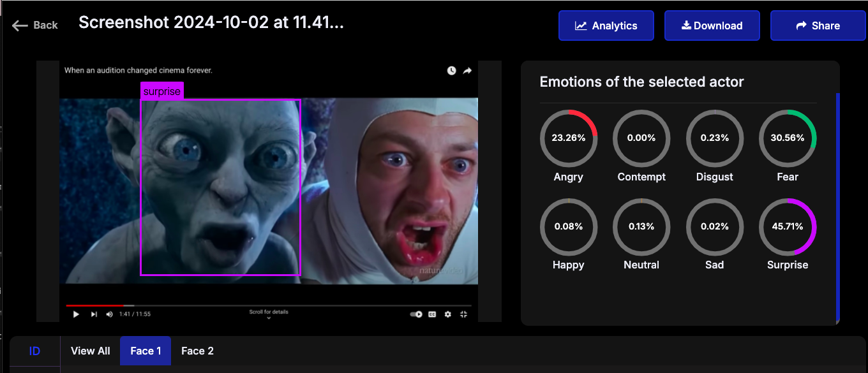Click the Sad 0.02% gauge
Image resolution: width=868 pixels, height=373 pixels.
[x=715, y=226]
